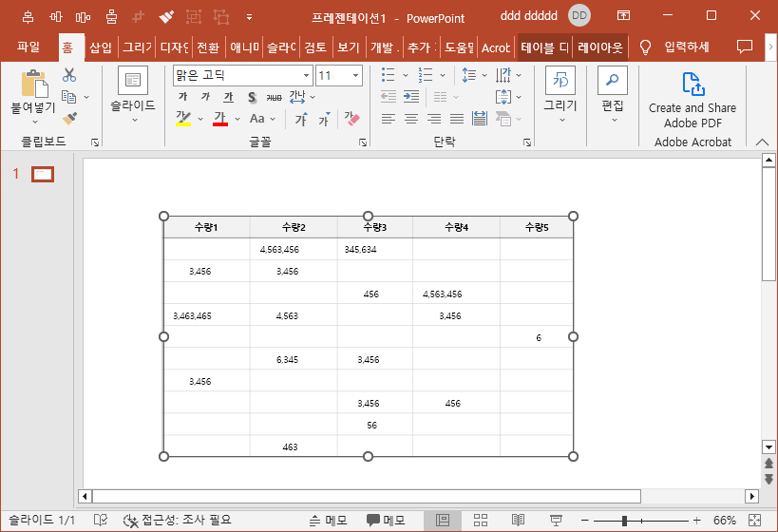
Task: Click the Copy icon
Action: pos(69,97)
